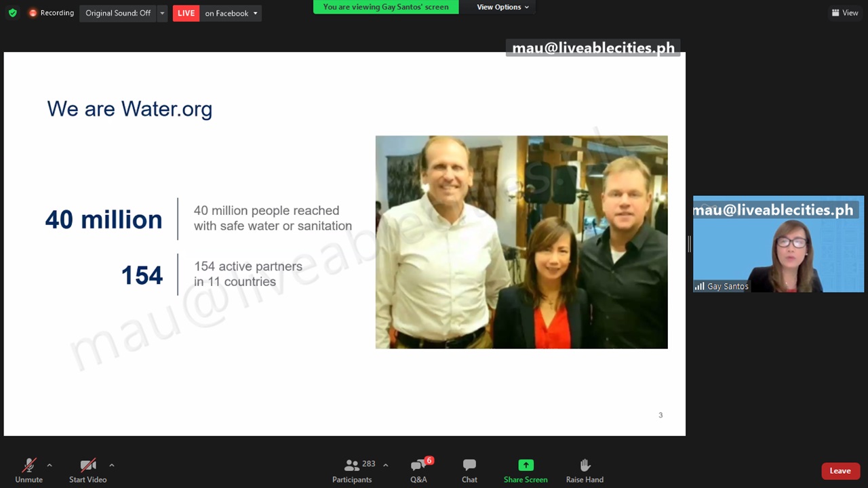
Task: Toggle Original Sound: Off button
Action: tap(118, 13)
